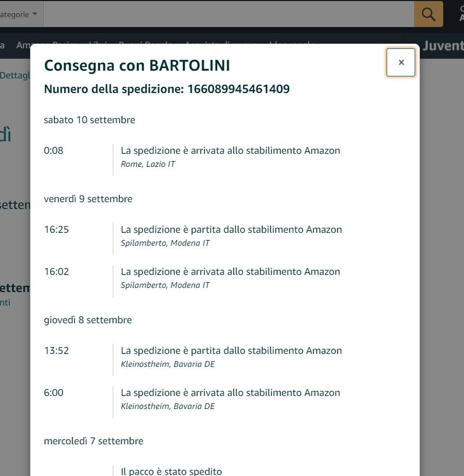Click the sabato 10 settembre date heading
The width and height of the screenshot is (464, 476).
click(x=89, y=120)
